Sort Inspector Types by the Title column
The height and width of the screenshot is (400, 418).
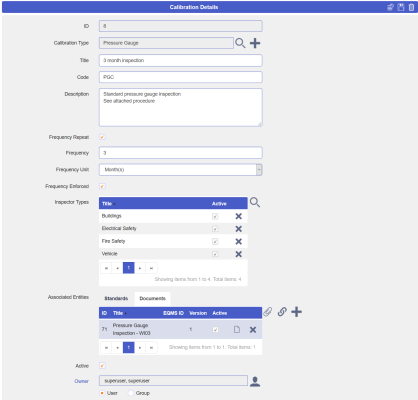pyautogui.click(x=107, y=204)
